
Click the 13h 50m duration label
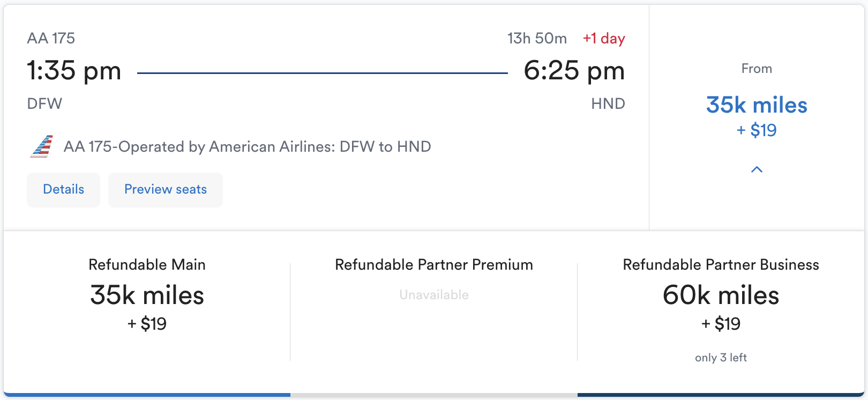coord(537,38)
